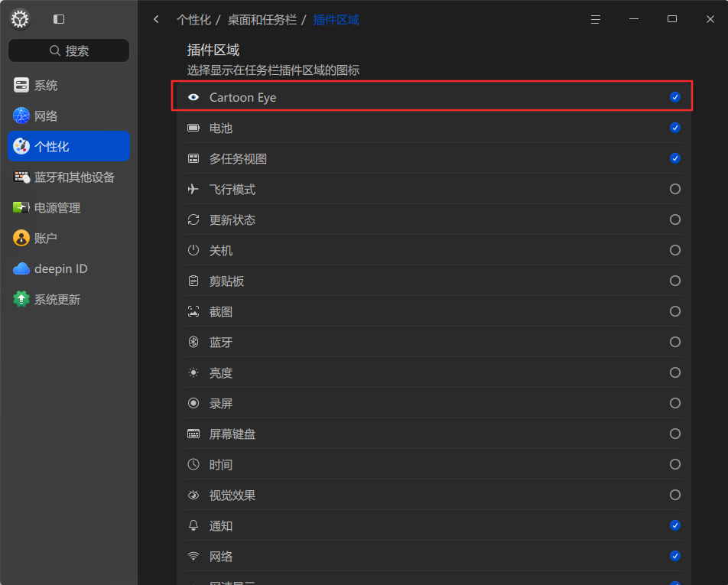
Task: Enable the 录屏 plugin checkbox
Action: pos(675,403)
